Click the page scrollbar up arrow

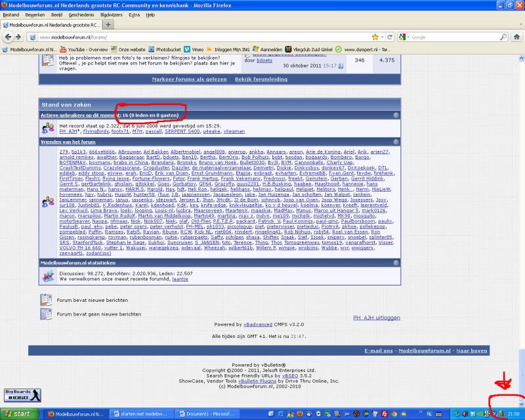pos(521,58)
